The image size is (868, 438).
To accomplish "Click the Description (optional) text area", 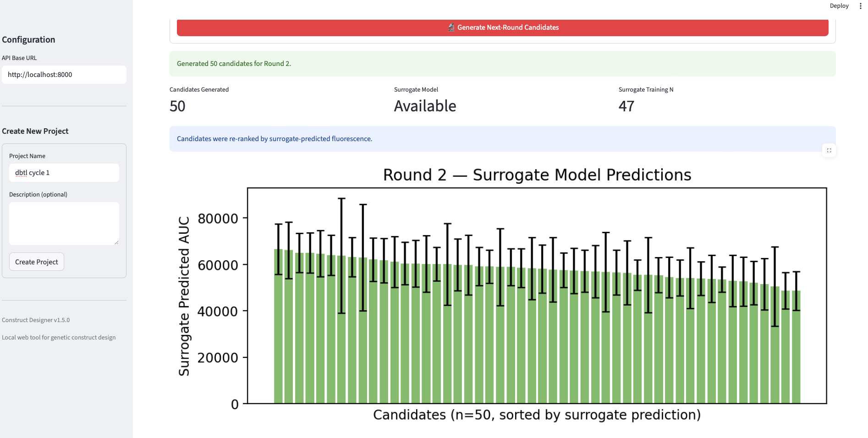I will coord(64,224).
